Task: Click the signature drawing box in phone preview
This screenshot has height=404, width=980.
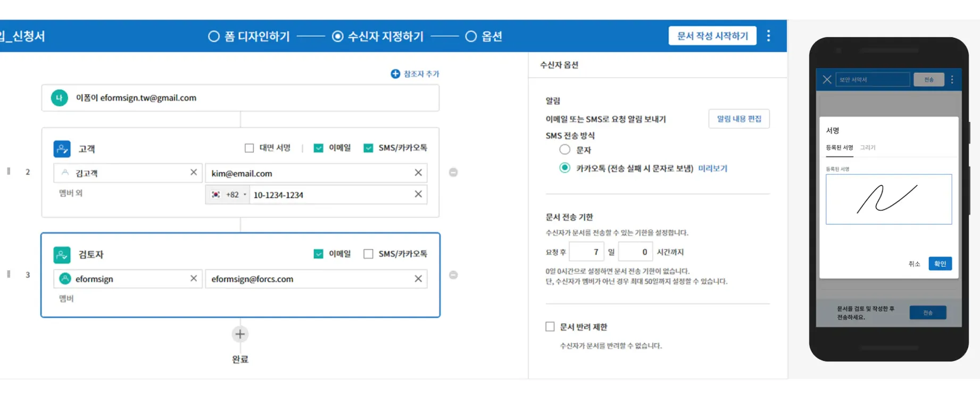Action: tap(888, 199)
